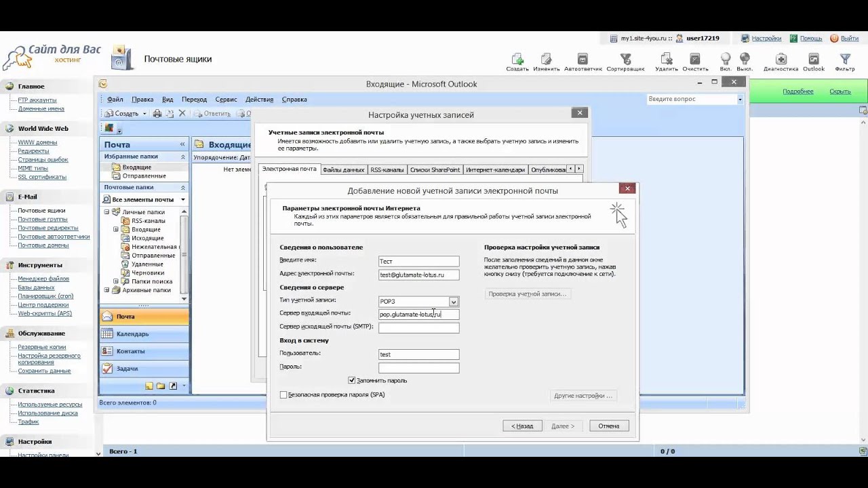Open the Контакты navigation pane
This screenshot has height=488, width=868.
point(144,351)
